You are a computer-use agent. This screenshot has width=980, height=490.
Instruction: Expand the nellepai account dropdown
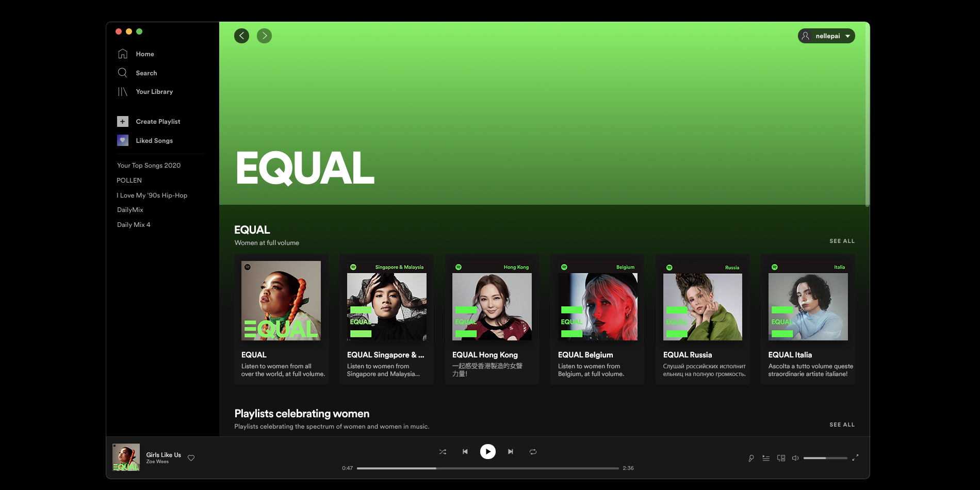pyautogui.click(x=826, y=36)
